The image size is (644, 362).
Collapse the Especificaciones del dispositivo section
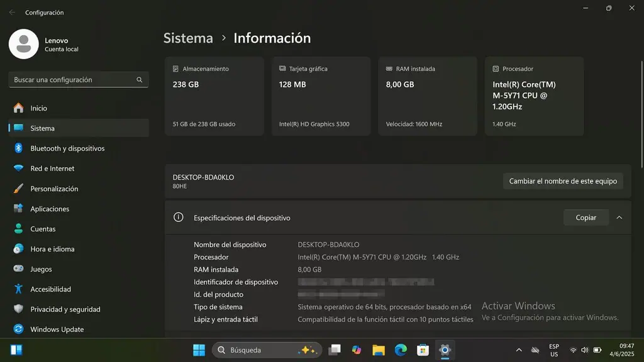[619, 217]
